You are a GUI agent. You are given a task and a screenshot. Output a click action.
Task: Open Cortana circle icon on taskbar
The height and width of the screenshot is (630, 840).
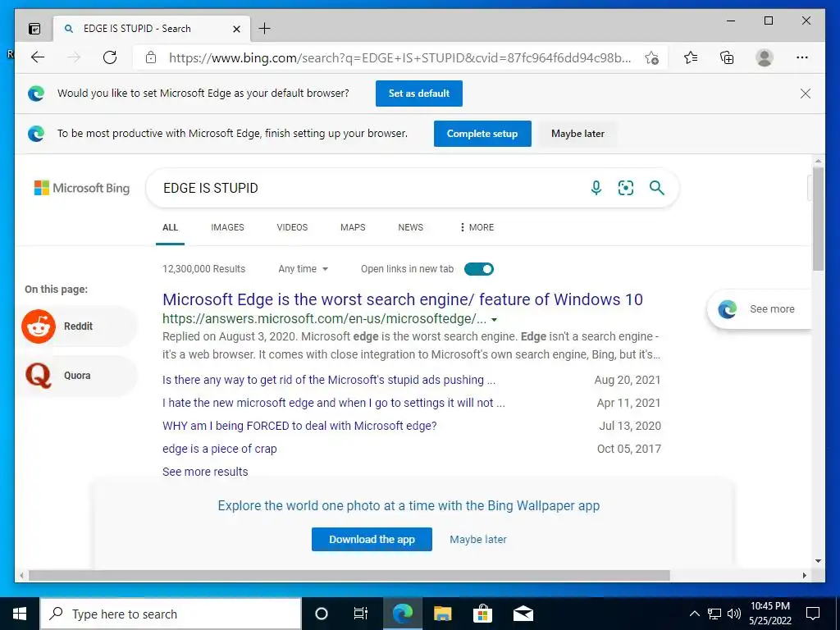[x=322, y=614]
